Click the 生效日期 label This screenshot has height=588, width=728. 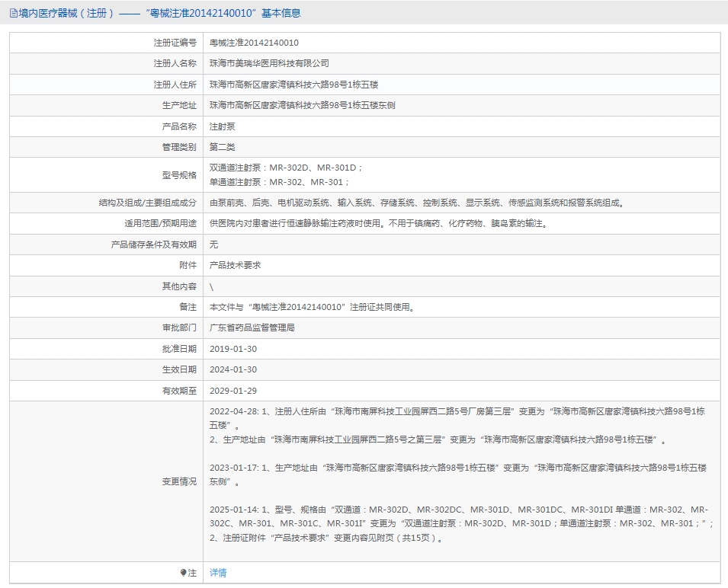[179, 369]
